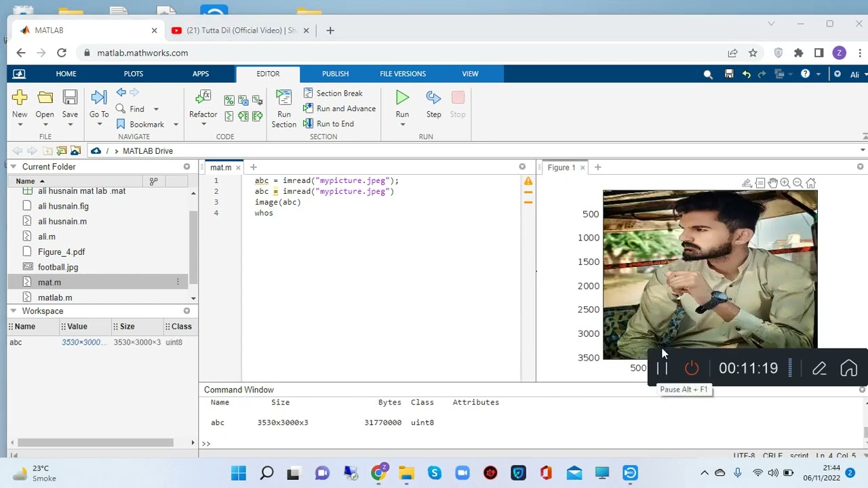Screen dimensions: 868x488
Task: Click the Go To icon
Action: point(99,98)
